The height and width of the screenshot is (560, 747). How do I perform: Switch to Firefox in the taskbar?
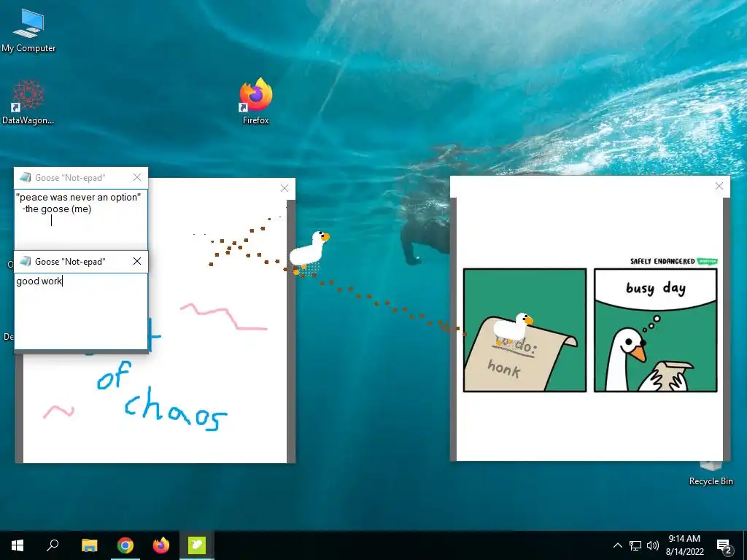[x=161, y=545]
